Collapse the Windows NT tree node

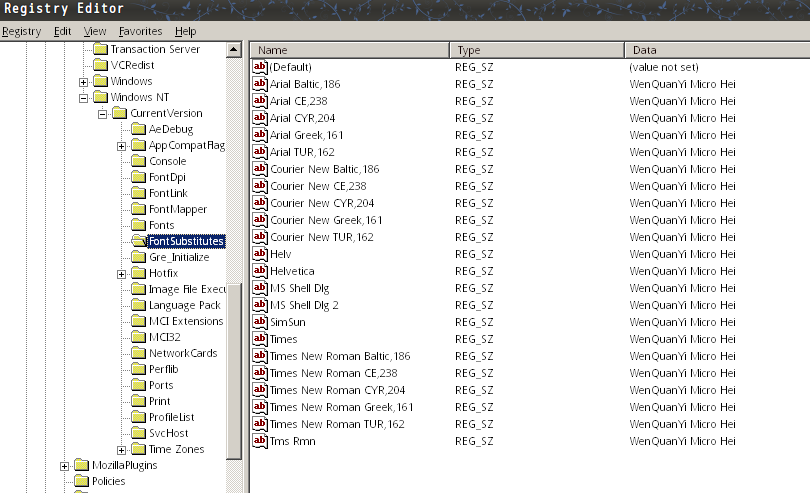coord(83,98)
